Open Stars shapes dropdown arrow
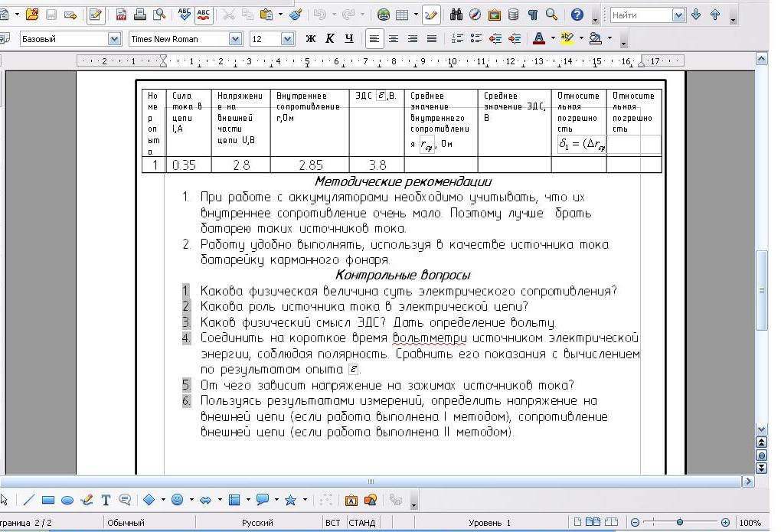Screen dimensions: 781x532 (x=305, y=500)
